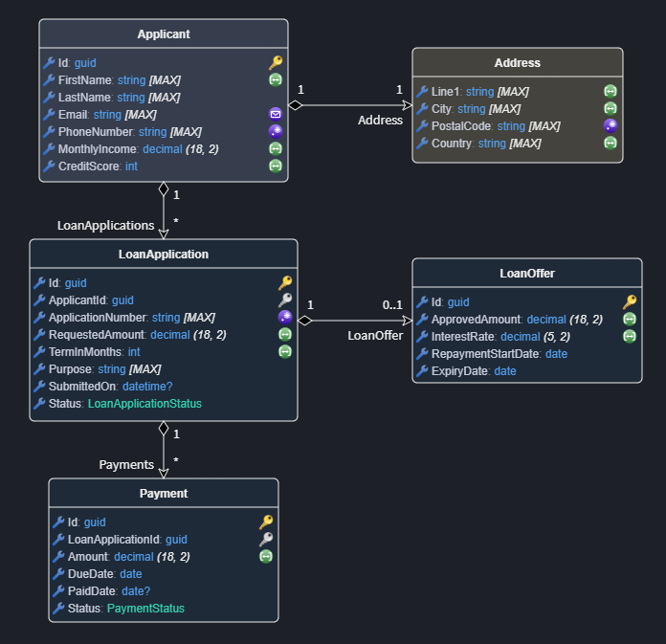Click the green icon beside CreditScore
The width and height of the screenshot is (666, 644).
point(276,166)
